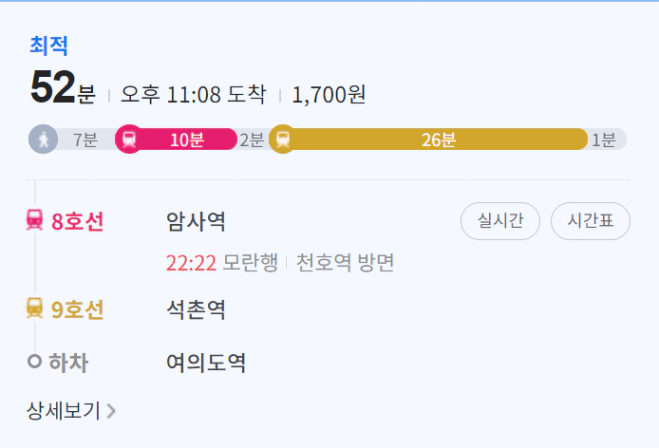Click the pink train icon beside 8호선
659x448 pixels.
tap(34, 220)
